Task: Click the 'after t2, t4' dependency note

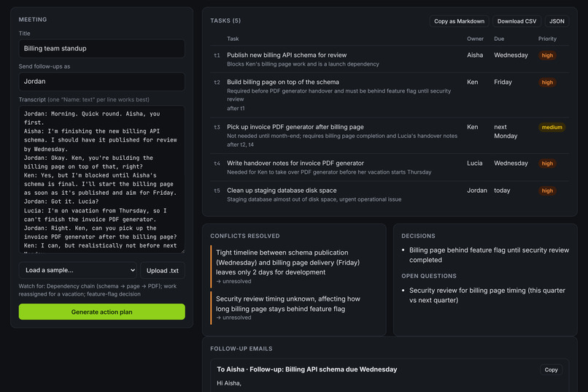Action: [x=240, y=145]
